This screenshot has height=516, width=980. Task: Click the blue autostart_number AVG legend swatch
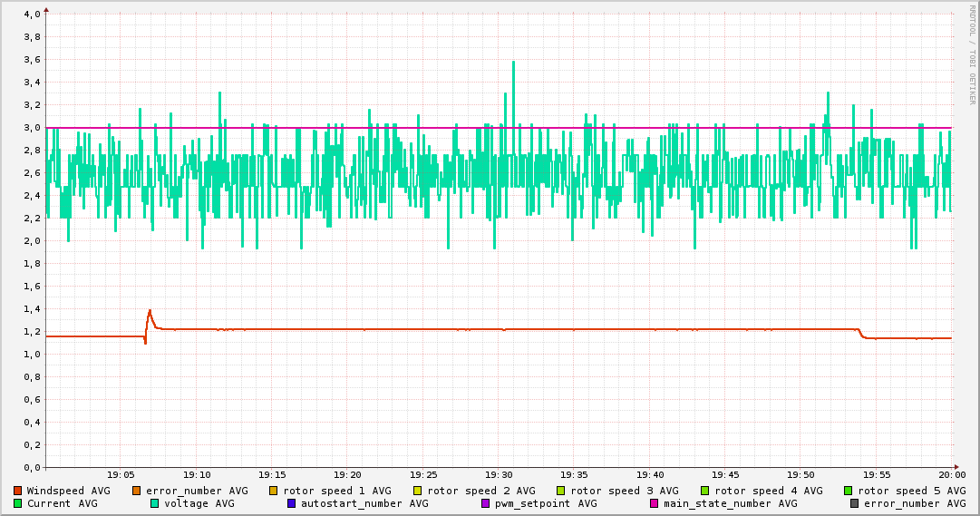pos(292,503)
